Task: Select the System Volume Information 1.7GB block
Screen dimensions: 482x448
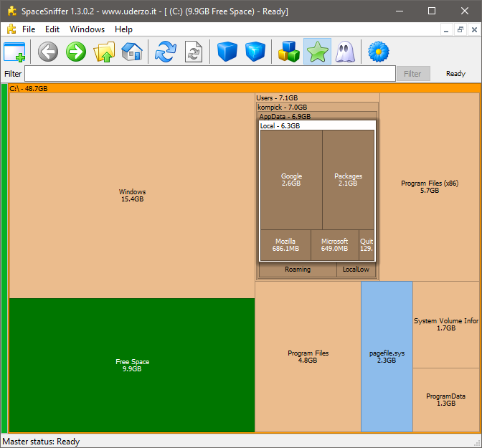Action: (446, 325)
